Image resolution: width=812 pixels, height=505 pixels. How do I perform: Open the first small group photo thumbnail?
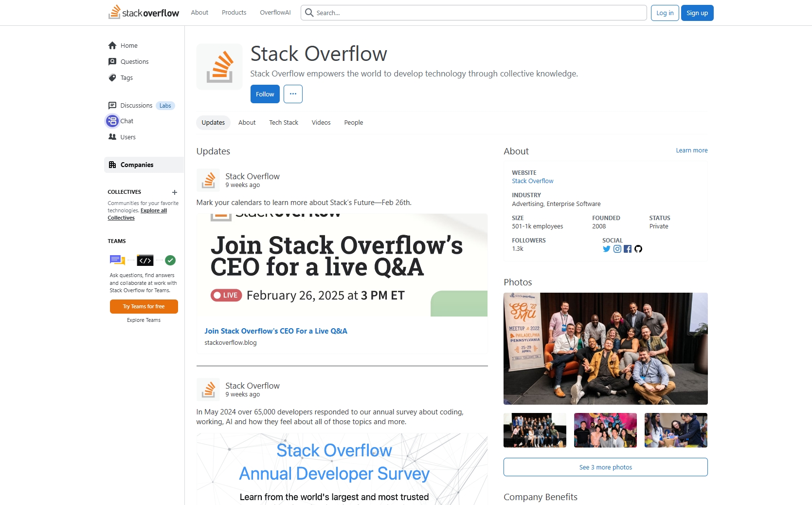tap(535, 430)
